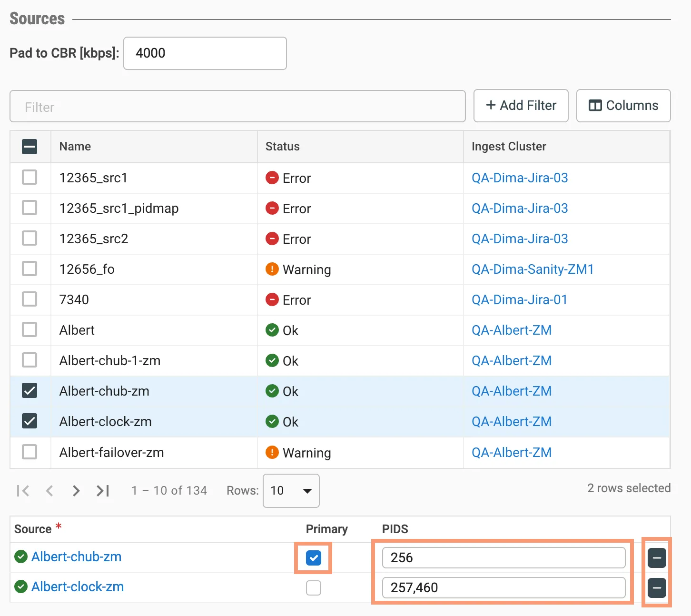The image size is (691, 616).
Task: Click the Error status icon for 7340
Action: point(272,300)
